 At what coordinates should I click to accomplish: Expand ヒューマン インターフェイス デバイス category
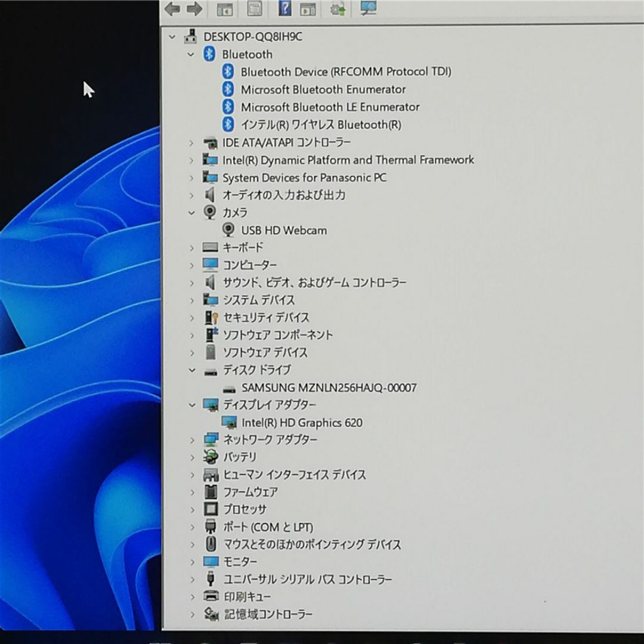point(192,475)
